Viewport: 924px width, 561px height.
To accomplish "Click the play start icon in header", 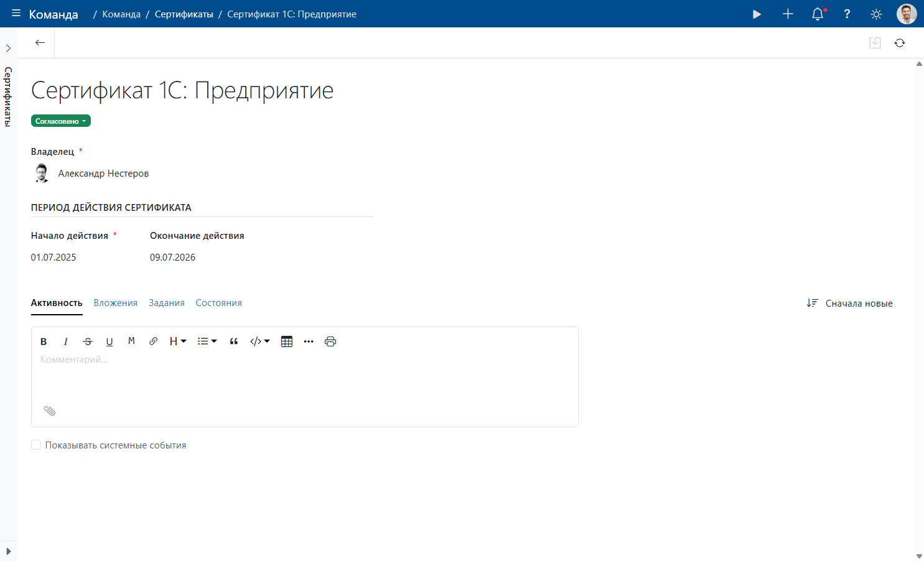I will point(757,14).
